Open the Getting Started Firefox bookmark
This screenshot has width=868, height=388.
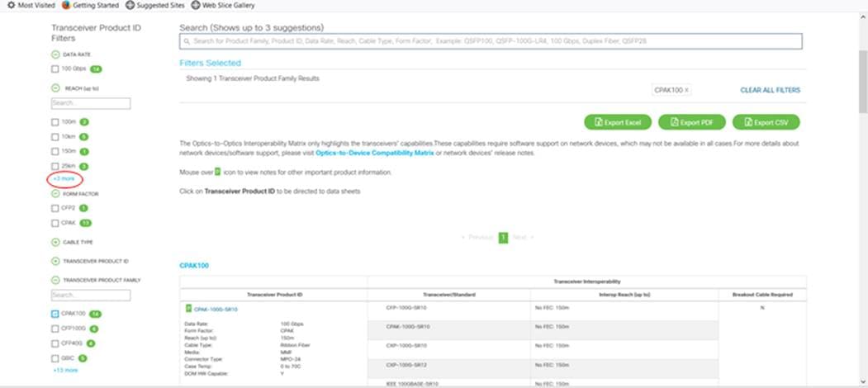pos(90,5)
